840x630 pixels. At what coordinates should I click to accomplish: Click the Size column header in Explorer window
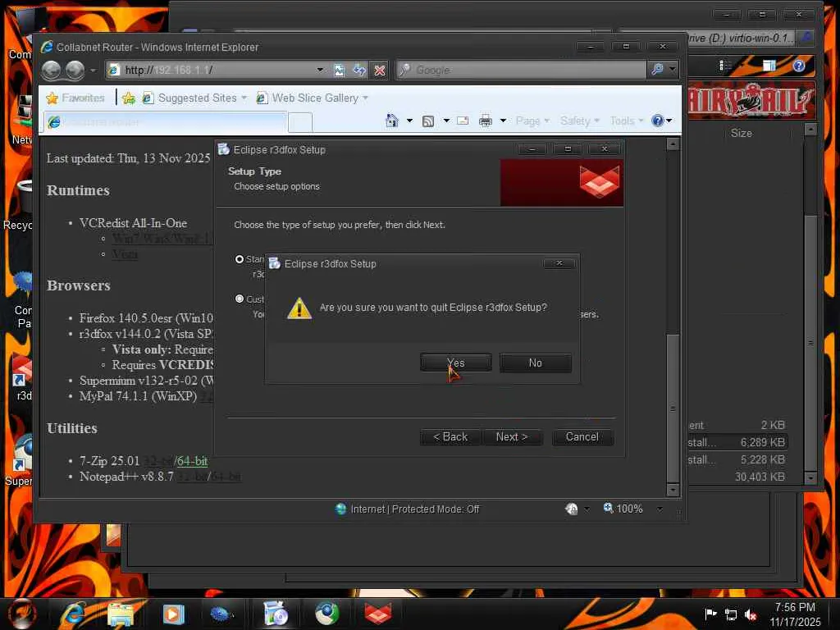click(x=742, y=134)
